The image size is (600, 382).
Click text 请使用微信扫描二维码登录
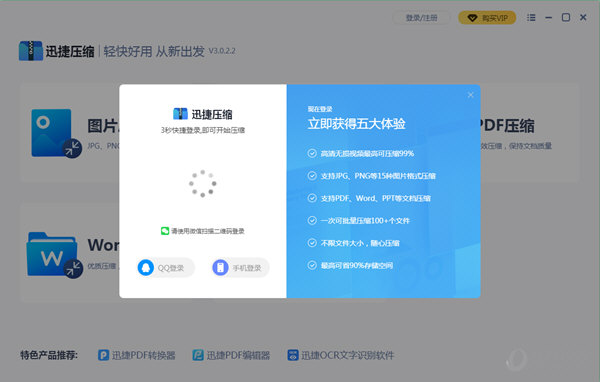[208, 231]
